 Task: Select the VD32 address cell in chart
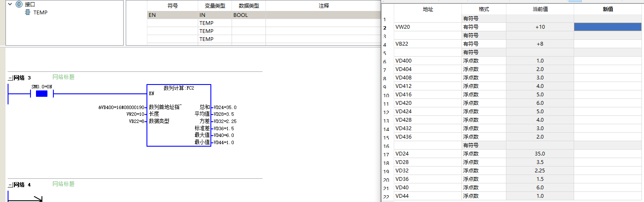(x=428, y=171)
